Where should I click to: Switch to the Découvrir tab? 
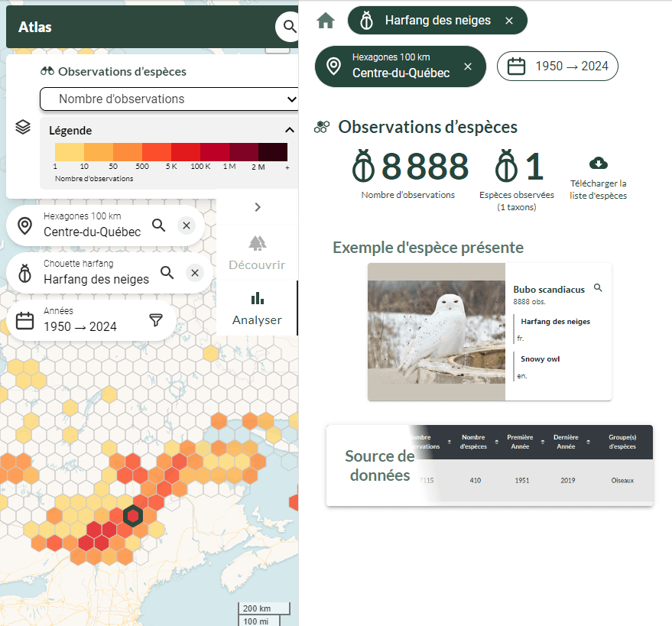coord(257,253)
